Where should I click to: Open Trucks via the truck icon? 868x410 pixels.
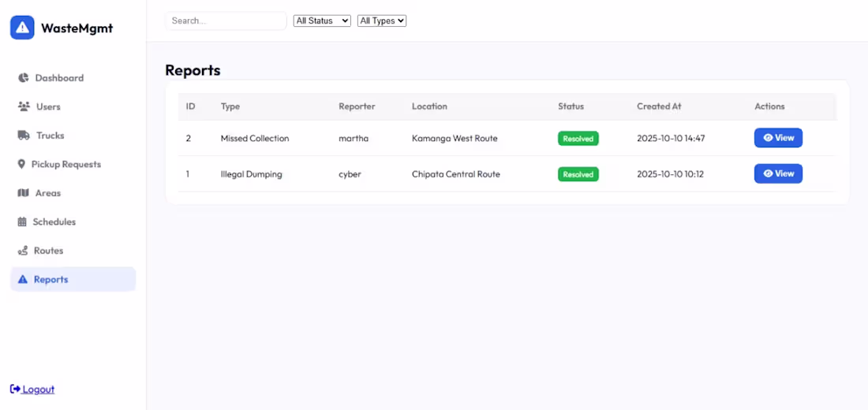(x=24, y=135)
